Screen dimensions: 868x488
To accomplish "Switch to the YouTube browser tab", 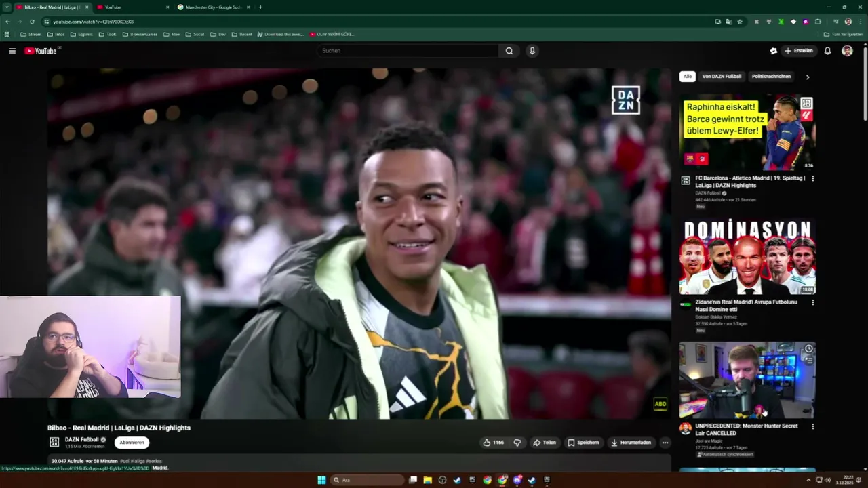I will [132, 7].
